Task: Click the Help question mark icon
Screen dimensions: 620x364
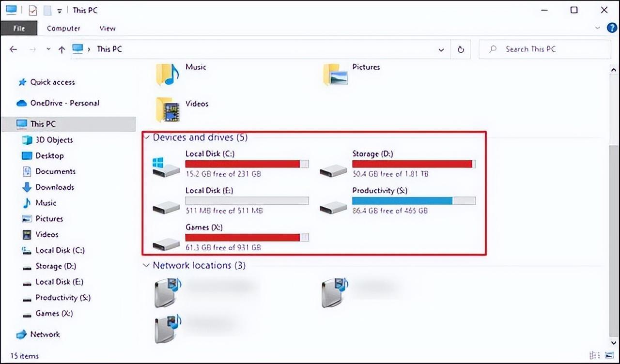Action: [612, 28]
